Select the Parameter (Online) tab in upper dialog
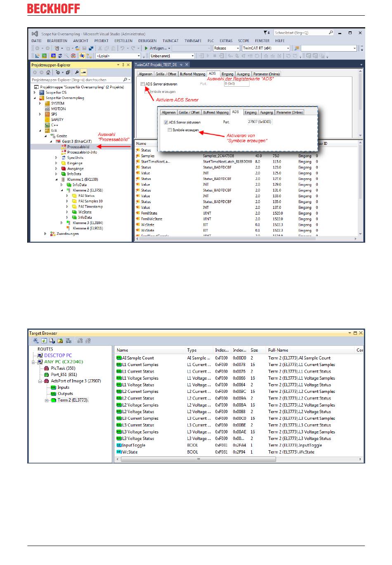The width and height of the screenshot is (392, 565). [267, 74]
